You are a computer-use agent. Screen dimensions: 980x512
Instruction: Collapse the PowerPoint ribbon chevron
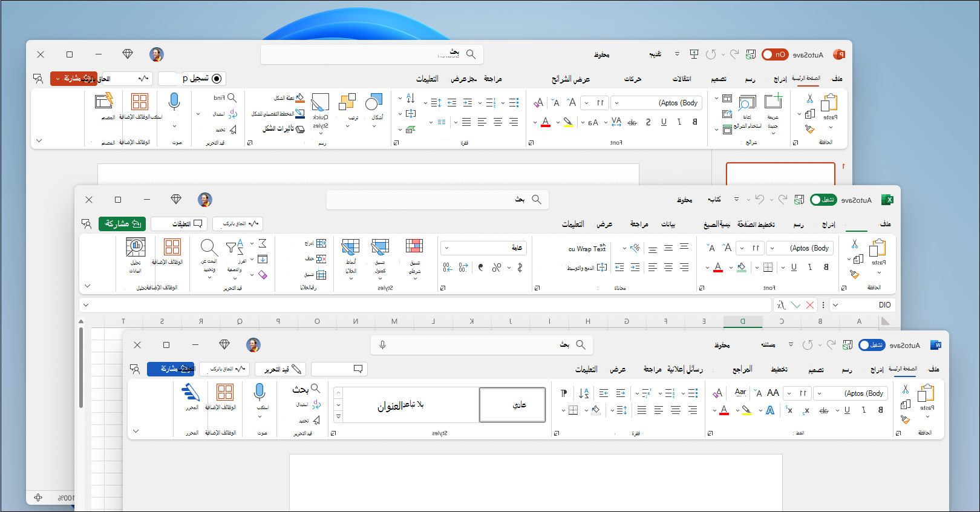[x=39, y=140]
